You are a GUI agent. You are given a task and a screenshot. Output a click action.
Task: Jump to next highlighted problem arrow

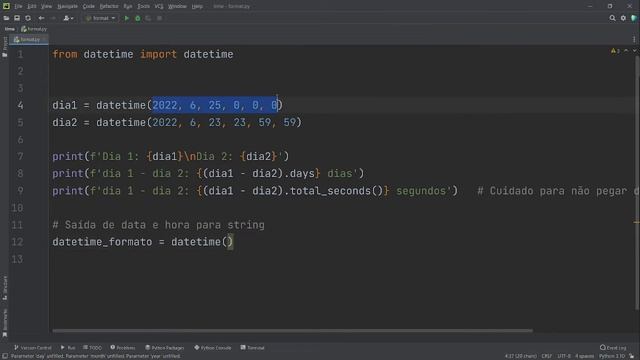[x=634, y=51]
